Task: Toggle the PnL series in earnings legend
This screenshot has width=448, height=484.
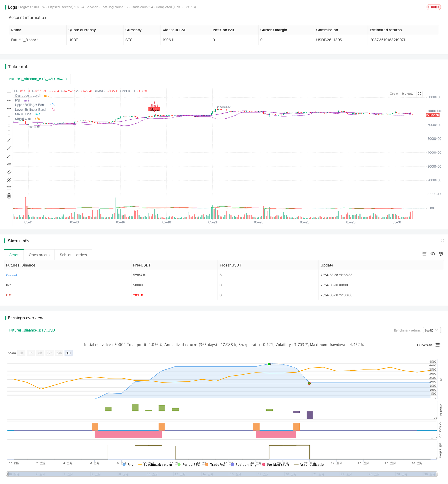Action: [127, 464]
